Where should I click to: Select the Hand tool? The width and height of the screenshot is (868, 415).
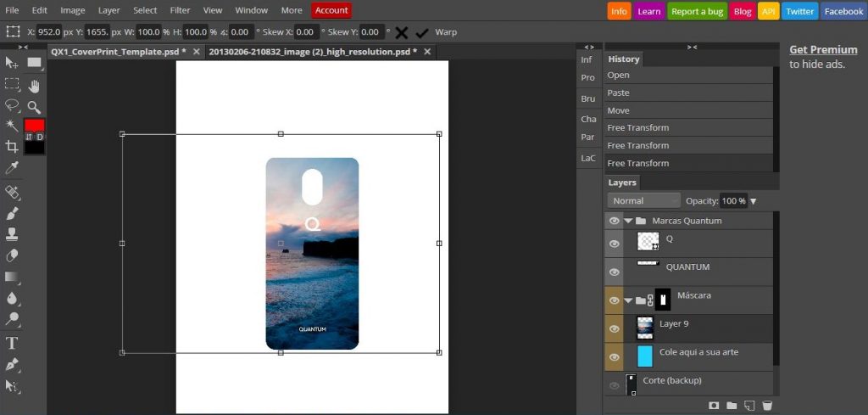34,87
